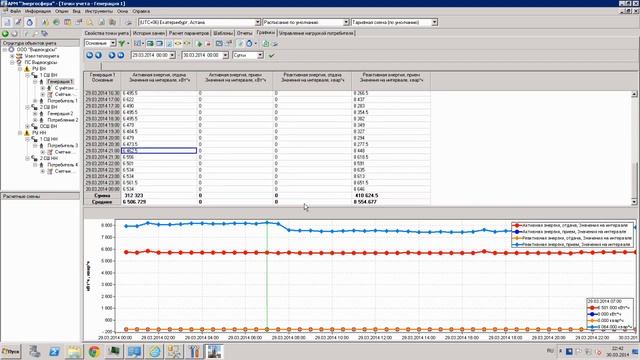Expand the Узел теплоучета tree node
The width and height of the screenshot is (640, 360).
pos(12,56)
